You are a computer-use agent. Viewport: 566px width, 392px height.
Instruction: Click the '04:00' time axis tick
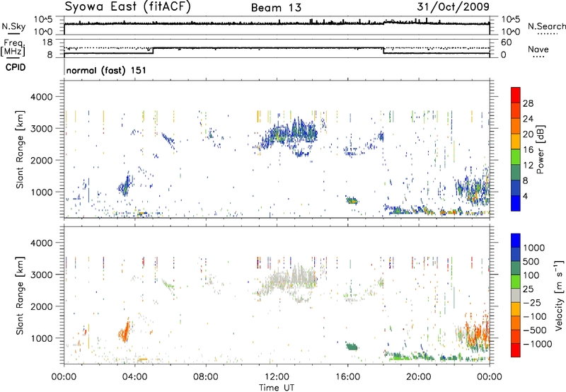click(134, 377)
